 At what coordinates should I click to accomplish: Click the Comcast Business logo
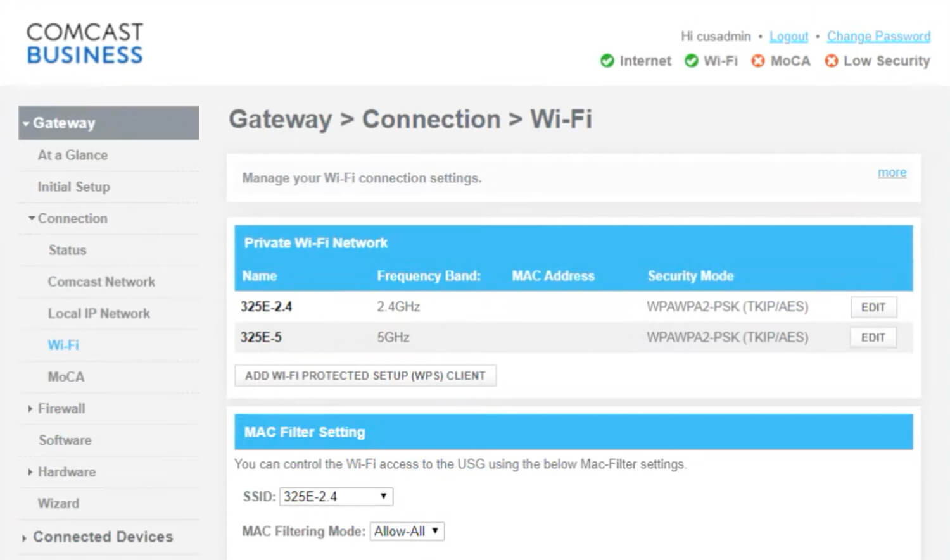[84, 42]
